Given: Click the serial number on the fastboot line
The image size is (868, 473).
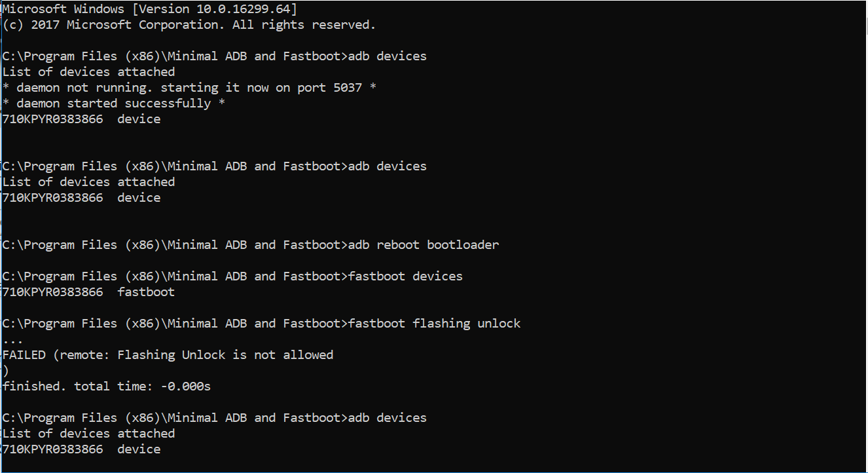Looking at the screenshot, I should click(x=52, y=292).
